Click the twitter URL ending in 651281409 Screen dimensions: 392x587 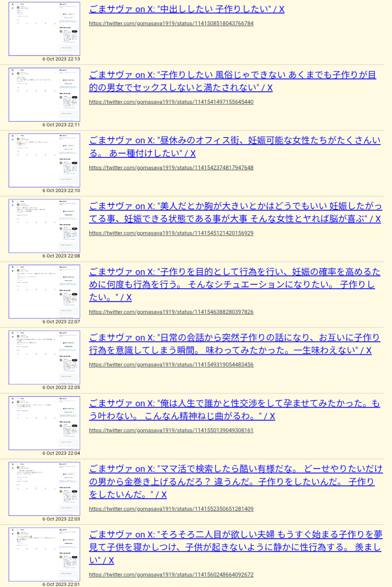coord(171,509)
